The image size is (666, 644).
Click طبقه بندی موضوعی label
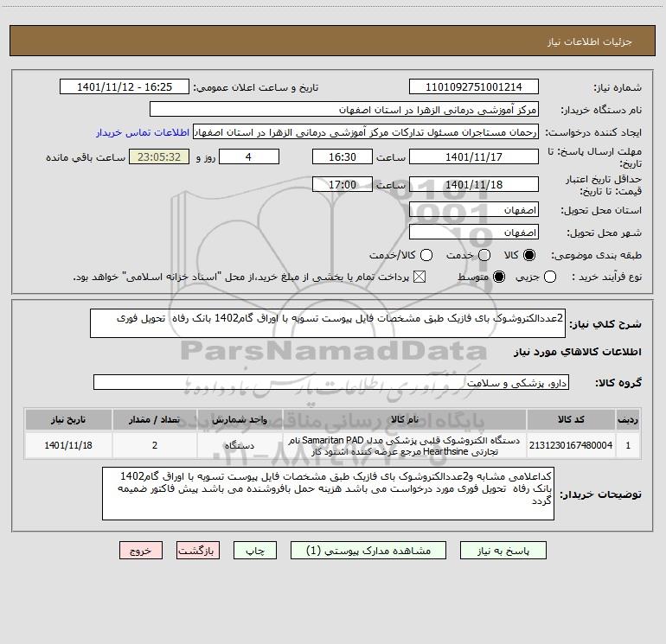596,255
